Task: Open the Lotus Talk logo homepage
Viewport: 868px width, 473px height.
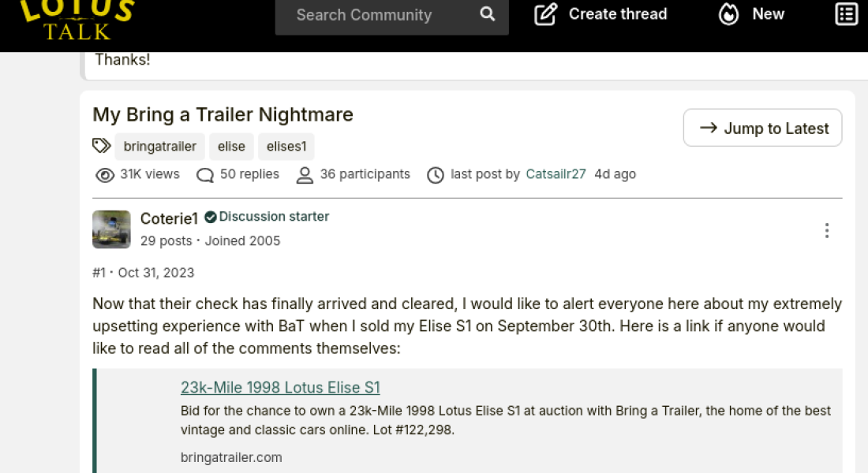Action: 77,20
